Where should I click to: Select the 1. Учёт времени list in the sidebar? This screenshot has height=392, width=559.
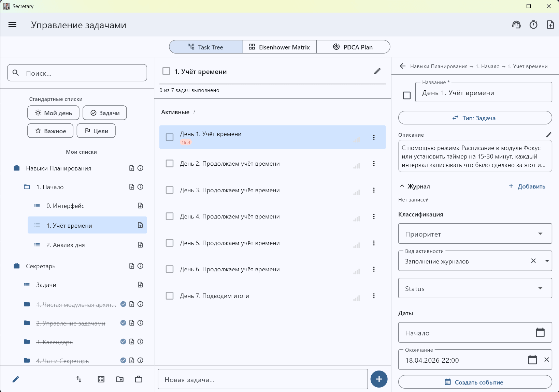87,225
